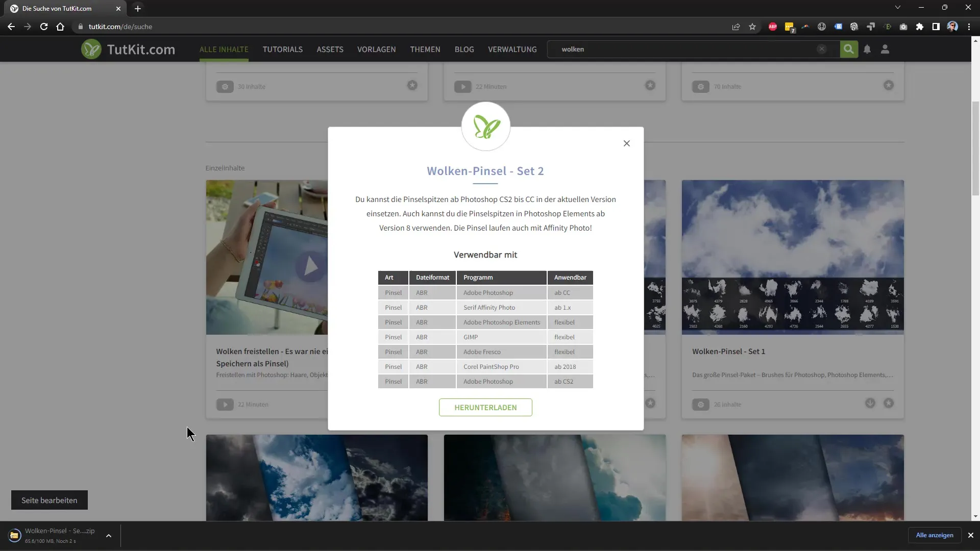This screenshot has height=551, width=980.
Task: Close the Wolken-Pinsel Set 2 dialog
Action: [x=626, y=143]
